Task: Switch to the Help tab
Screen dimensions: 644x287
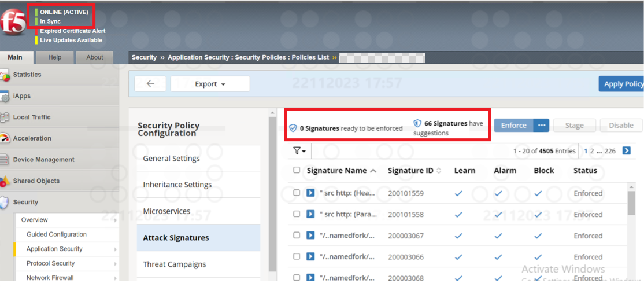Action: [54, 57]
